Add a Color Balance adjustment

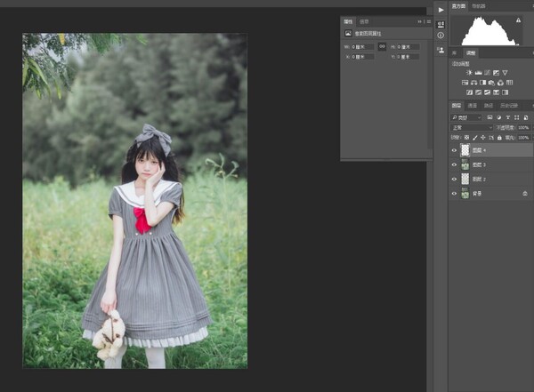pyautogui.click(x=473, y=83)
